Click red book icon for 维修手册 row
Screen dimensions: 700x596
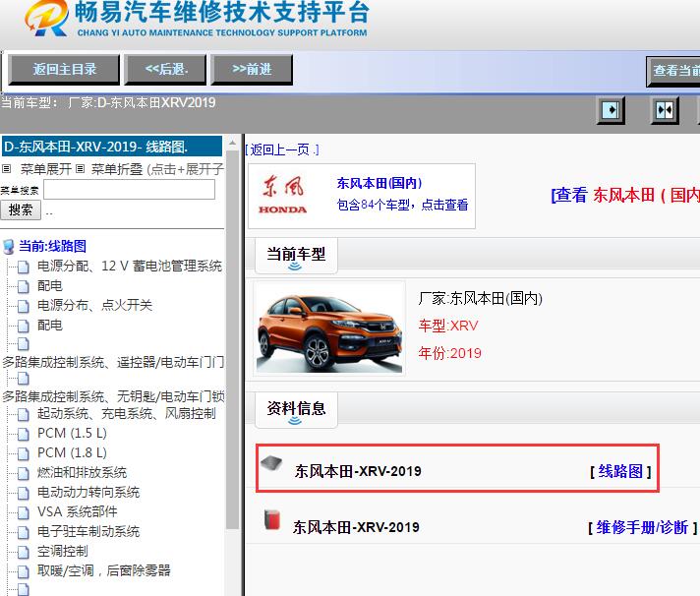(x=272, y=519)
